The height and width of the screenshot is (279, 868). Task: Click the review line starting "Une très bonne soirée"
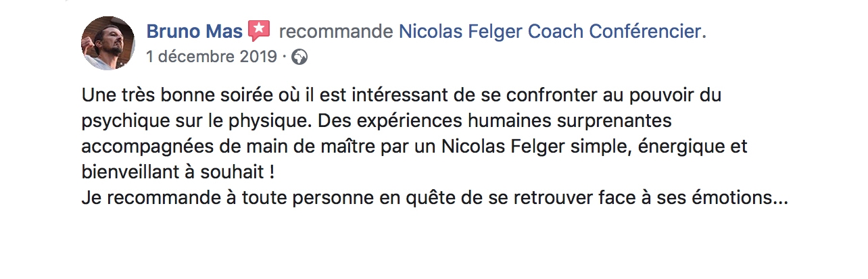402,95
